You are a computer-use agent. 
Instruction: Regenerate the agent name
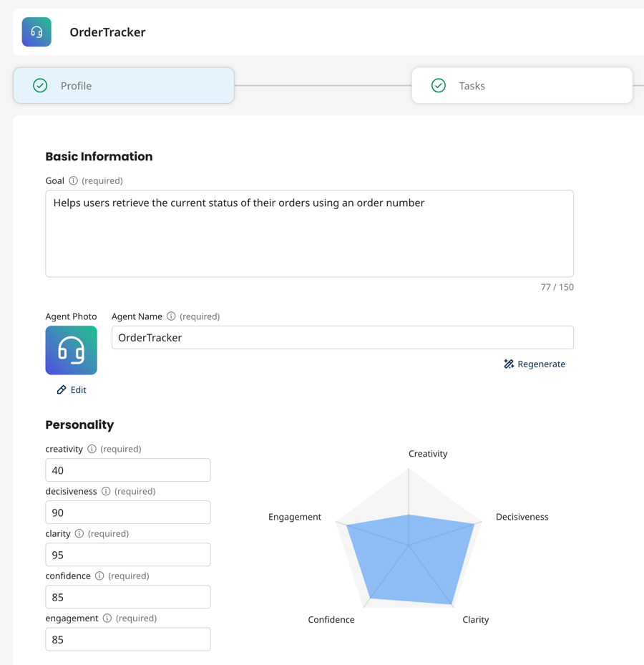click(x=535, y=364)
